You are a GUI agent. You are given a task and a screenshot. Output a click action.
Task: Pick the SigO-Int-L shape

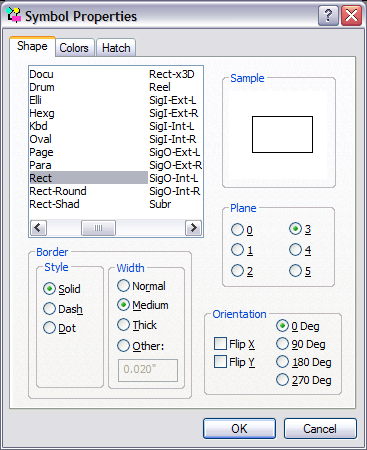pos(174,178)
